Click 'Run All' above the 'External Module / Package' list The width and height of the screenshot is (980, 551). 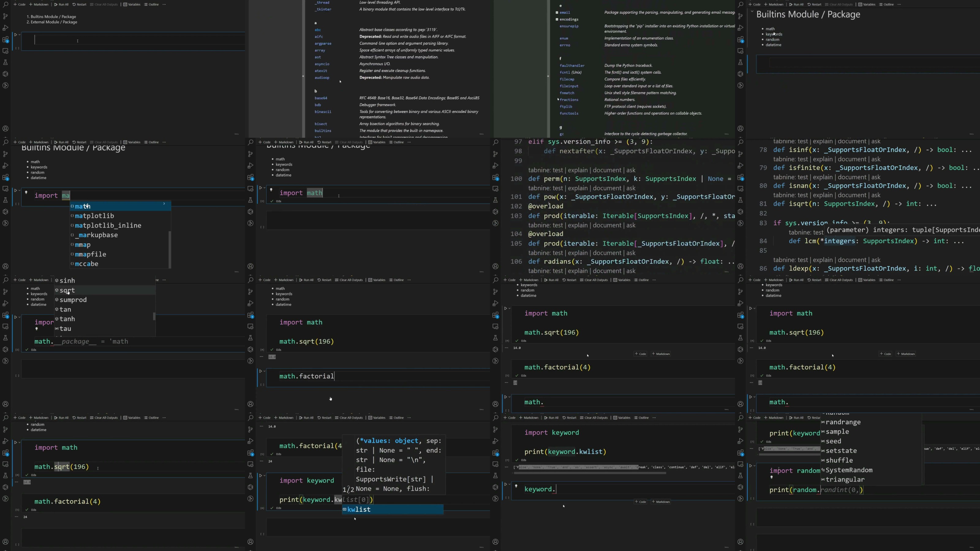pos(61,5)
